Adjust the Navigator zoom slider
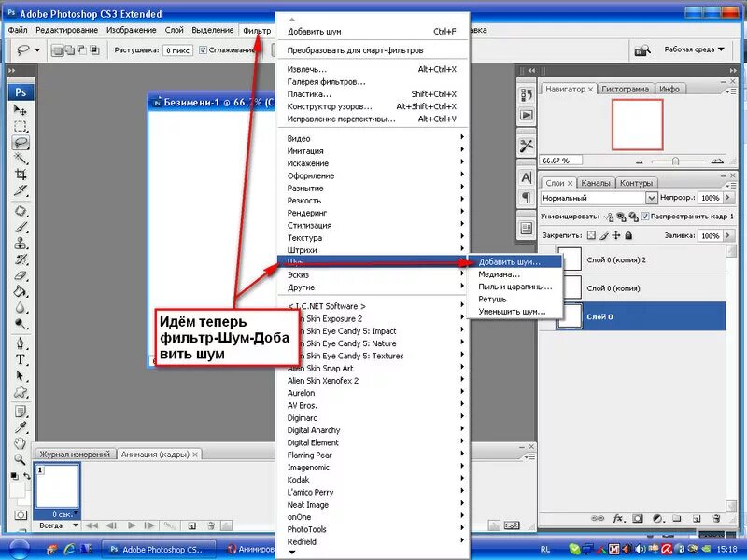 pyautogui.click(x=675, y=161)
